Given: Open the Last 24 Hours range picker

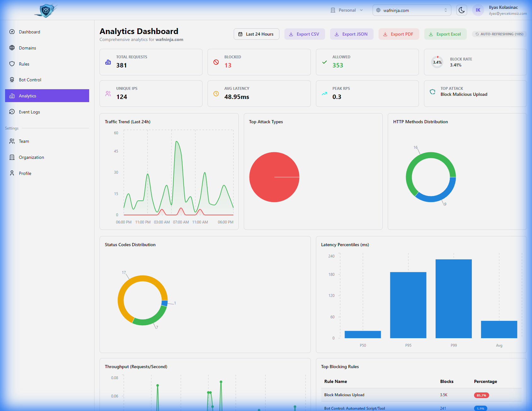Looking at the screenshot, I should tap(256, 34).
